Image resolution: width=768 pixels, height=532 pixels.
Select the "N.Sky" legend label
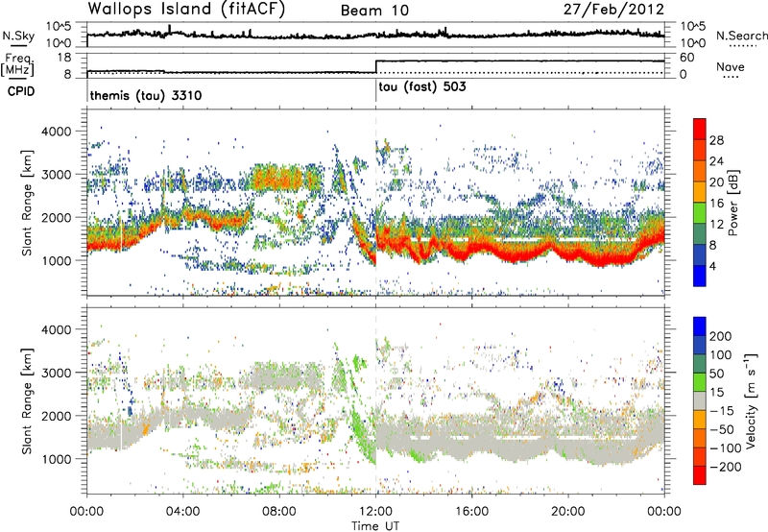point(18,36)
